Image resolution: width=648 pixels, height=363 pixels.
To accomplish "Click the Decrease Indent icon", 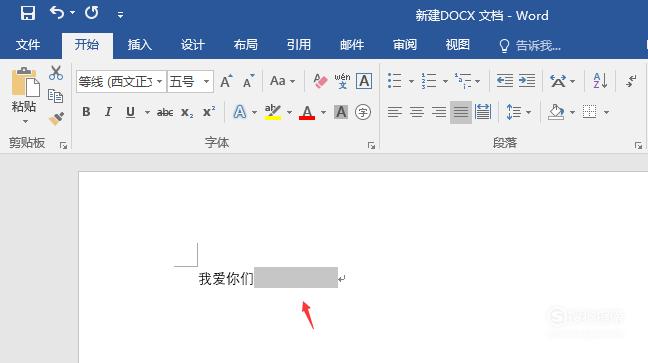I will 505,81.
